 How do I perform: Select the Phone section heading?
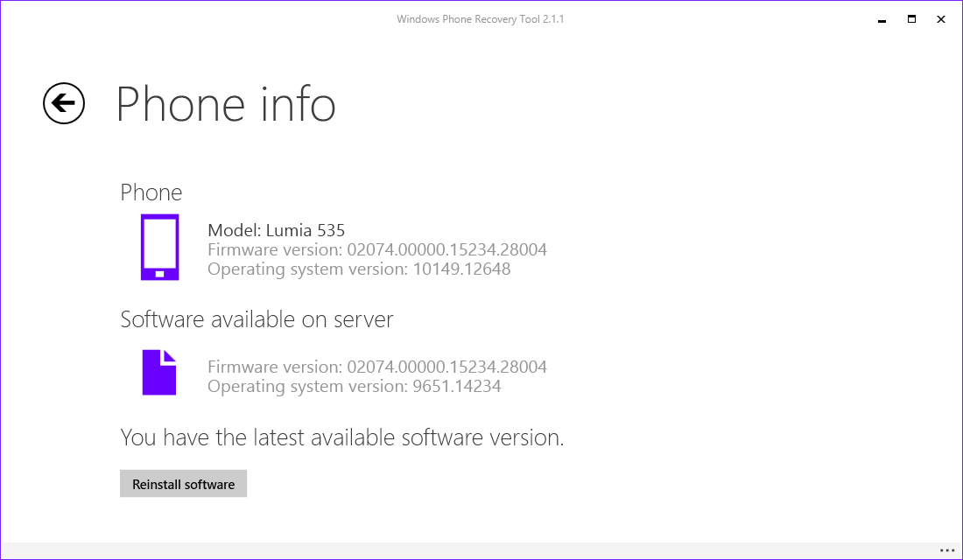[x=151, y=192]
